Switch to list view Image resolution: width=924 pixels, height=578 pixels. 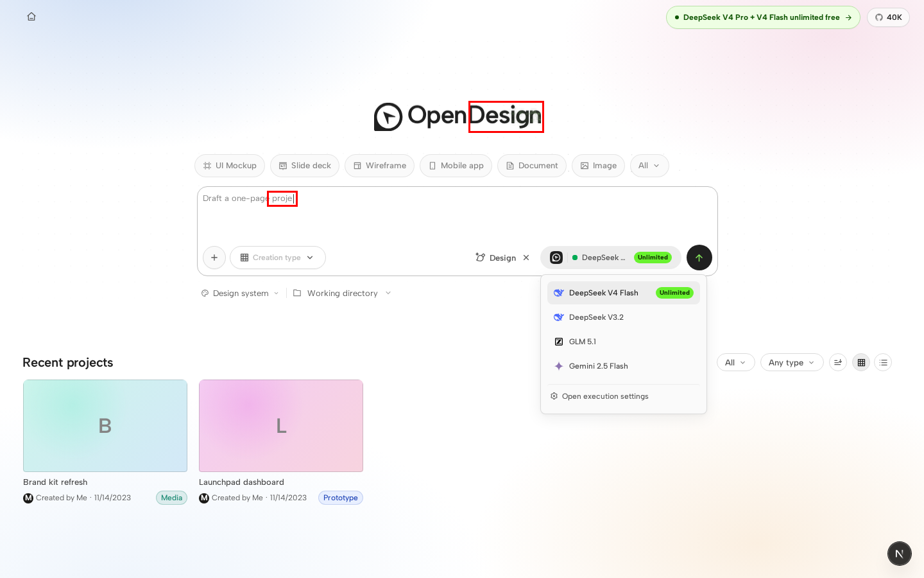click(883, 363)
